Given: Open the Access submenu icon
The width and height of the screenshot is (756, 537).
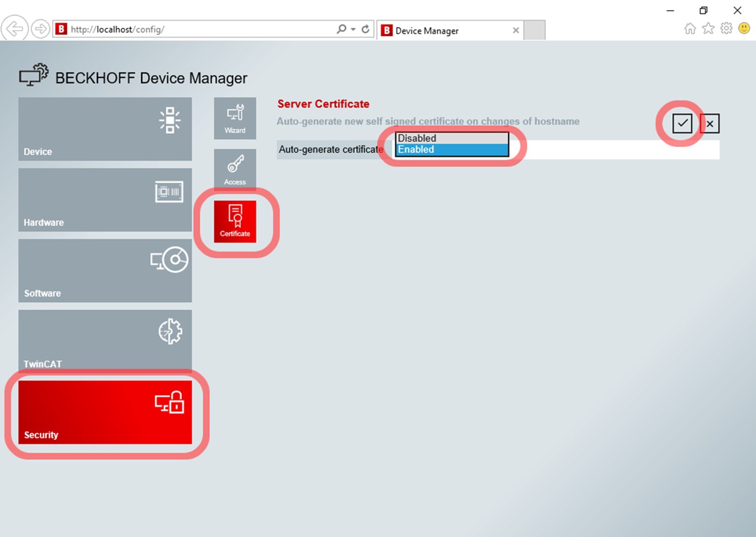Looking at the screenshot, I should point(235,169).
